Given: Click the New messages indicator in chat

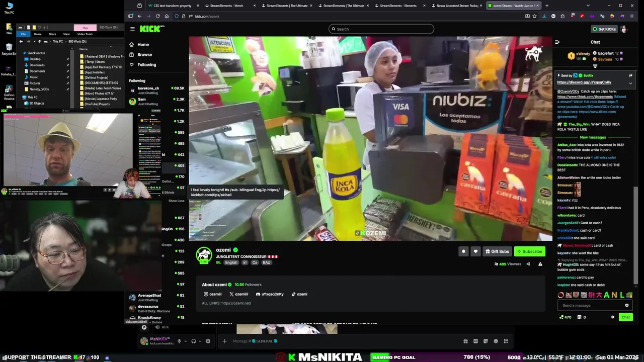Looking at the screenshot, I should [x=593, y=137].
